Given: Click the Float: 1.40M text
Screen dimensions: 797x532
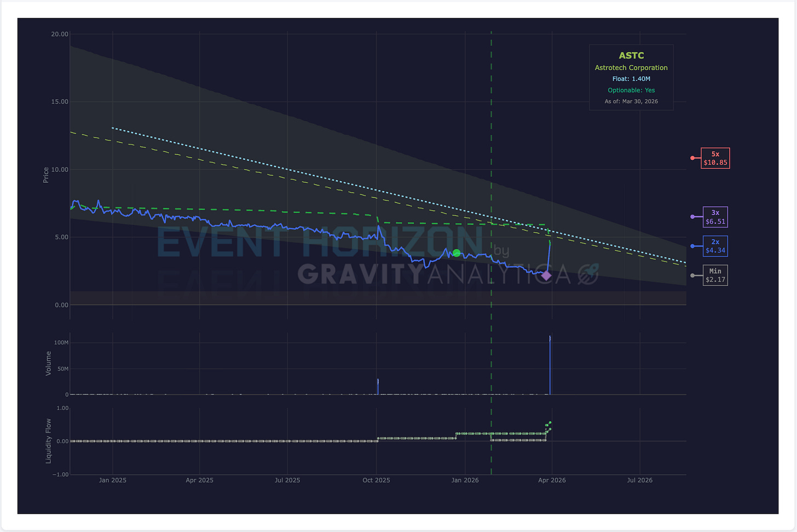Looking at the screenshot, I should 631,79.
